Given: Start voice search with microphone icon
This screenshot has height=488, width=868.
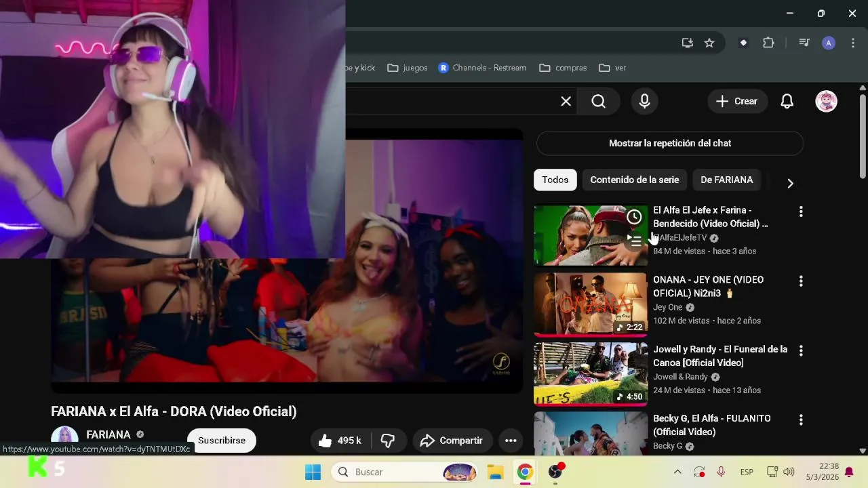Looking at the screenshot, I should click(x=644, y=101).
